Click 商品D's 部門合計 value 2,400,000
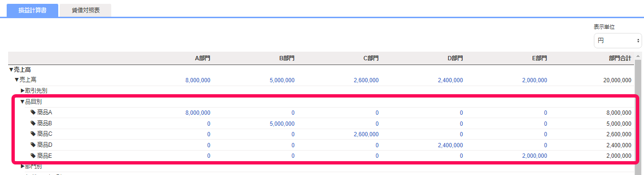The height and width of the screenshot is (175, 644). click(619, 145)
